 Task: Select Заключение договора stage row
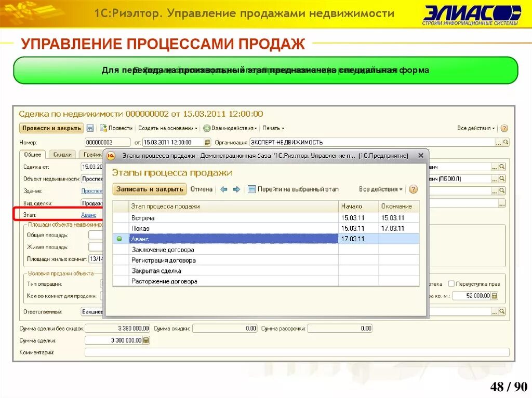266,250
